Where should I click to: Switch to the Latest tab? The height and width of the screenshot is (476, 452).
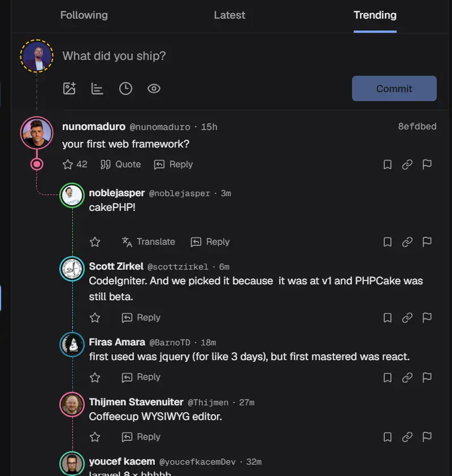point(229,15)
